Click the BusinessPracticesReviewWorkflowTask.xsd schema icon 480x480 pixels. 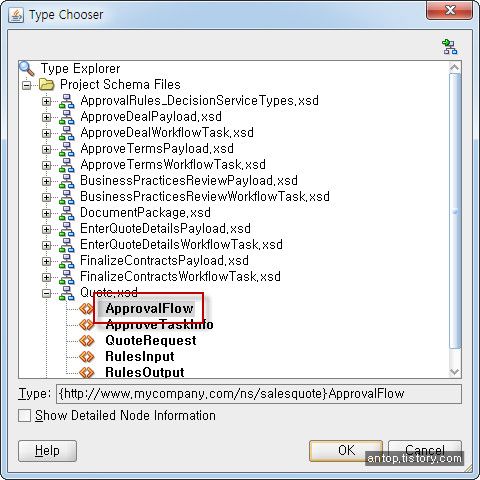(x=67, y=197)
